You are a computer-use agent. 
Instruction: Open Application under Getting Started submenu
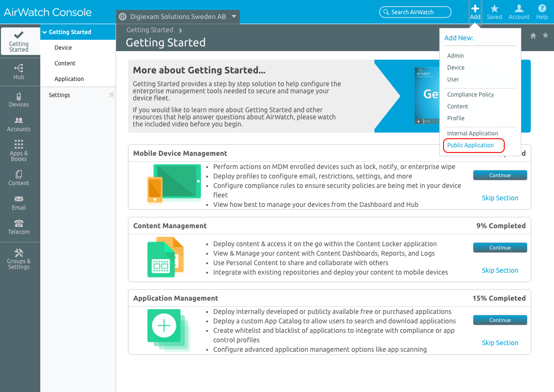point(69,79)
